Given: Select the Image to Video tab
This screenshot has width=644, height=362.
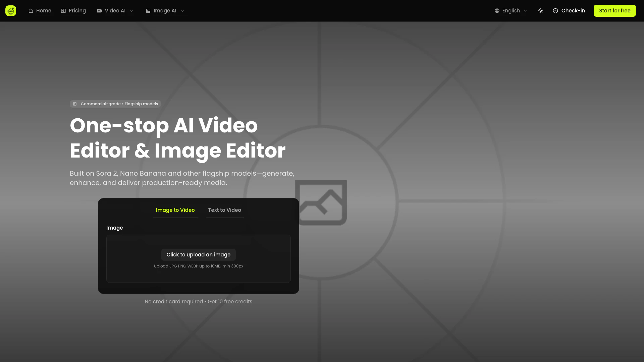Looking at the screenshot, I should [175, 210].
